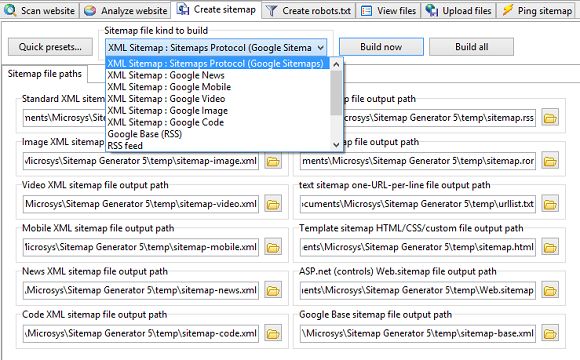The width and height of the screenshot is (580, 360).
Task: Switch to the Analyze website tab
Action: (125, 10)
